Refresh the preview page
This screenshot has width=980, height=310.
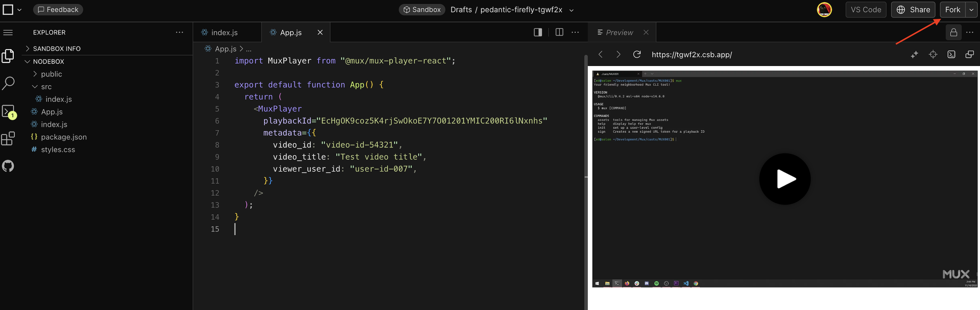click(637, 54)
